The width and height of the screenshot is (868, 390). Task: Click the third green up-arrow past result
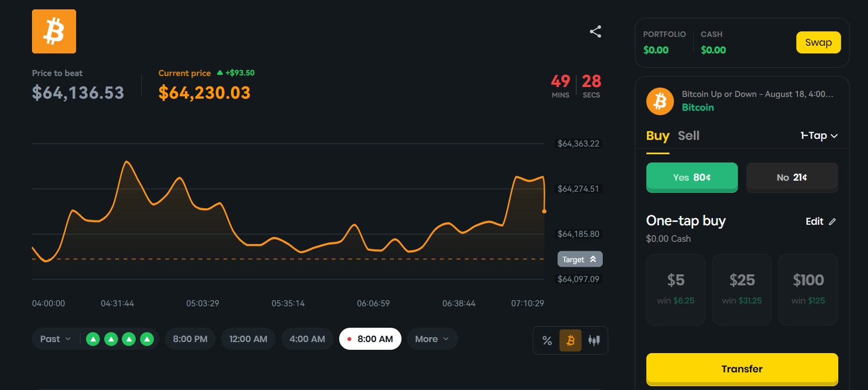coord(128,339)
